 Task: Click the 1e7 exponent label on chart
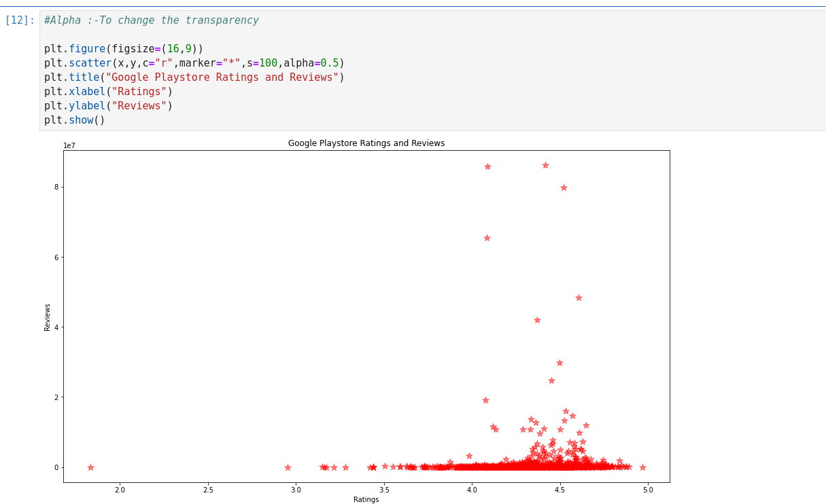[69, 145]
